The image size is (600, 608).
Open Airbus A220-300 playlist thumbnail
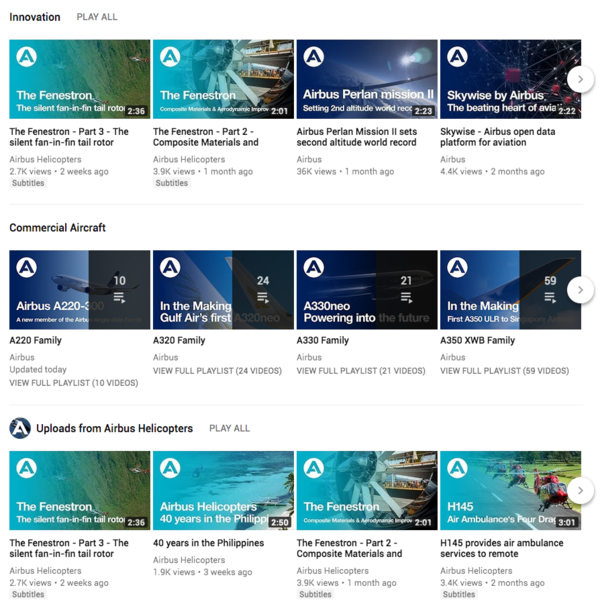pos(80,290)
